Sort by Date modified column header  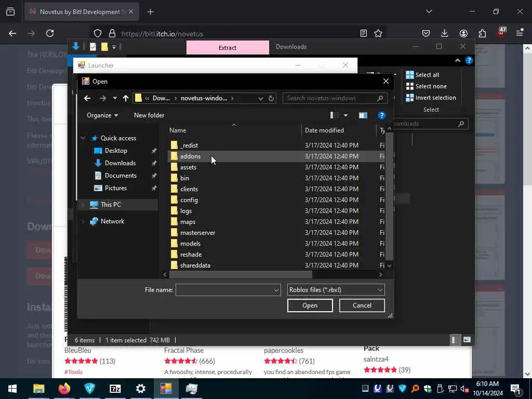324,130
